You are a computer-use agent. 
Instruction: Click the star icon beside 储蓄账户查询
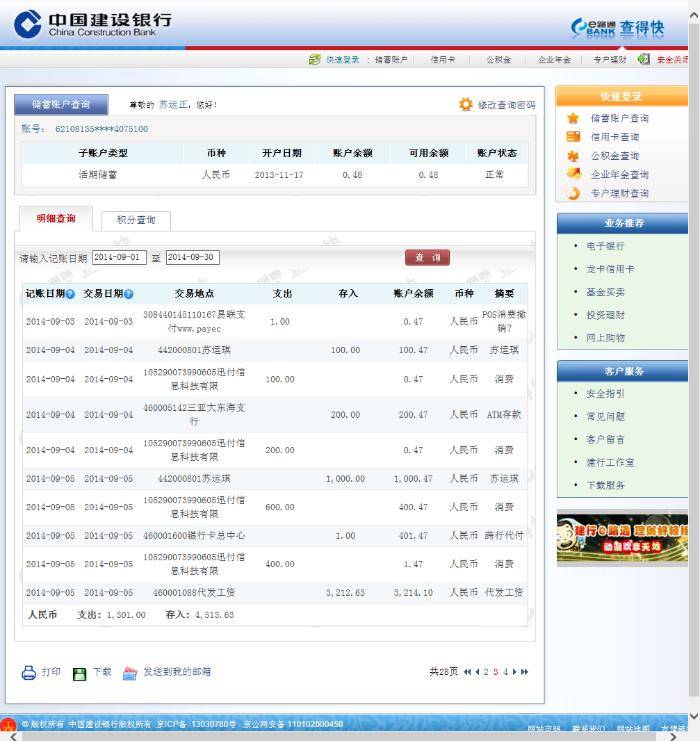(x=573, y=118)
